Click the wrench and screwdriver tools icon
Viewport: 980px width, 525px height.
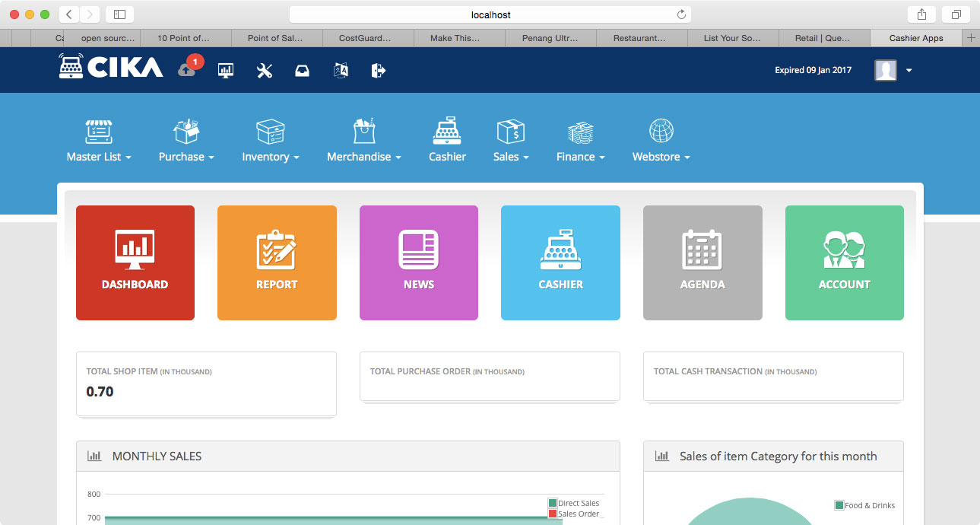[x=265, y=71]
